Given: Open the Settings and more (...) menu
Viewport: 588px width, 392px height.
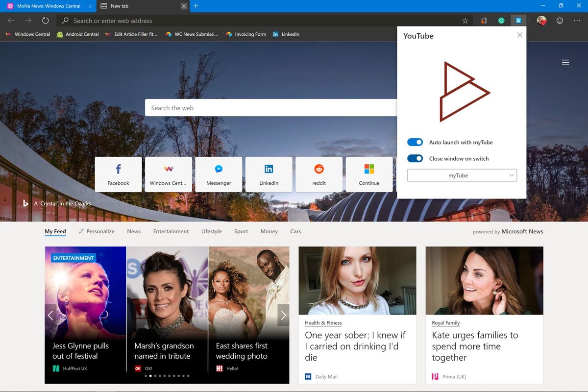Looking at the screenshot, I should pyautogui.click(x=577, y=21).
